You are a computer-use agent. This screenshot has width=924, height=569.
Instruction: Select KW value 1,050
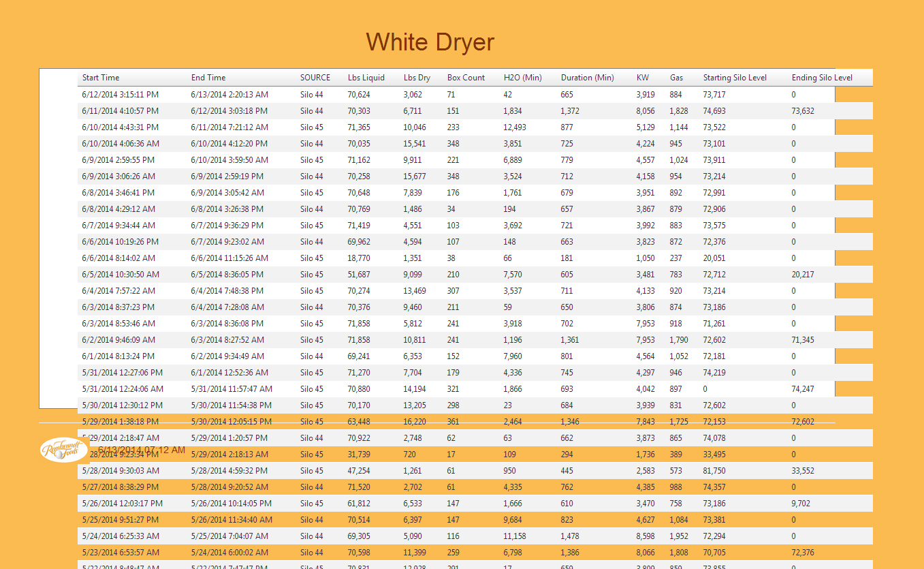646,258
